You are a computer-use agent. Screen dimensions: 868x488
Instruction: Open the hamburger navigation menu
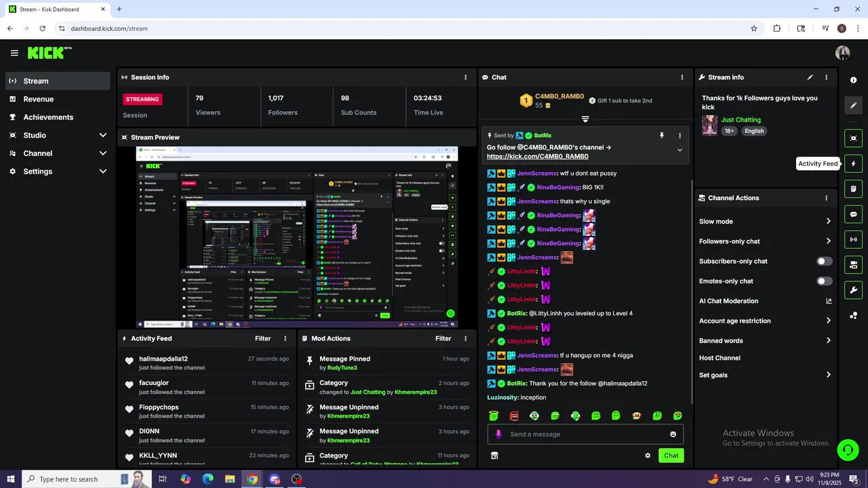pyautogui.click(x=14, y=53)
